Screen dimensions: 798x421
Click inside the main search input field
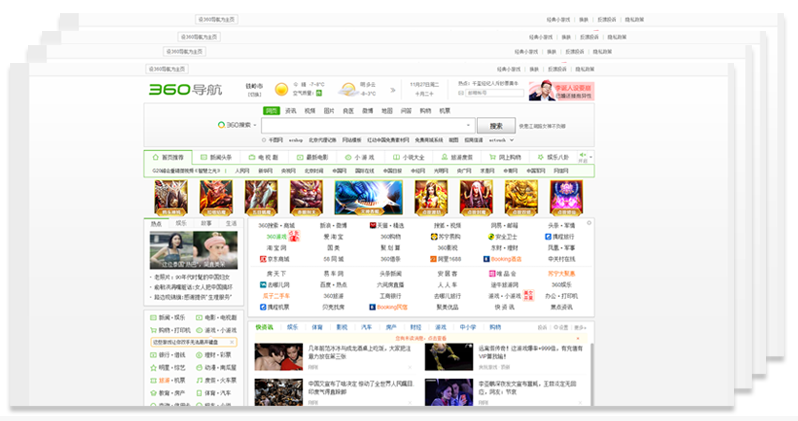pyautogui.click(x=367, y=125)
